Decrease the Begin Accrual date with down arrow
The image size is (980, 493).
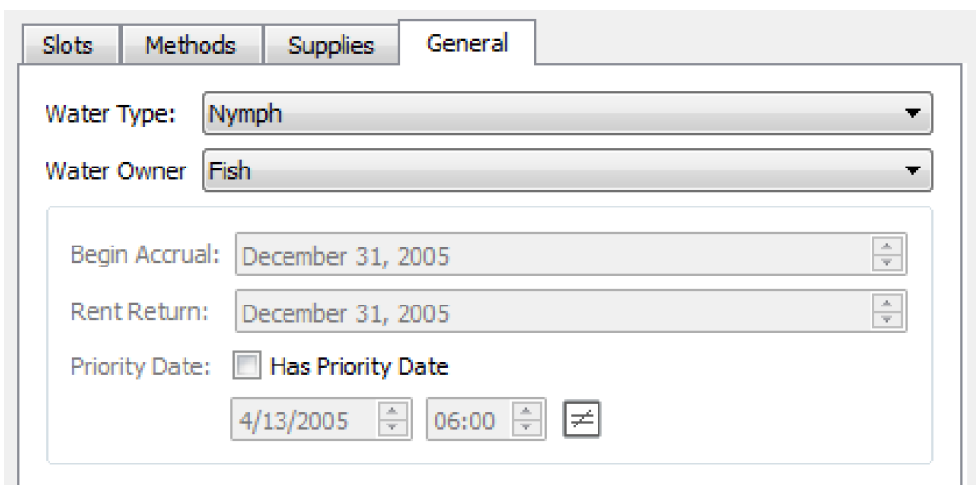887,263
